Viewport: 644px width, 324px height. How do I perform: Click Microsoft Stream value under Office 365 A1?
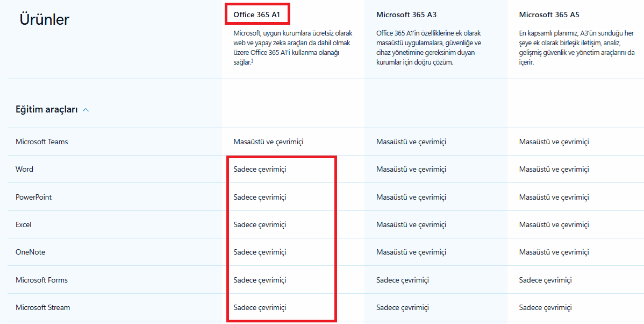[x=260, y=307]
